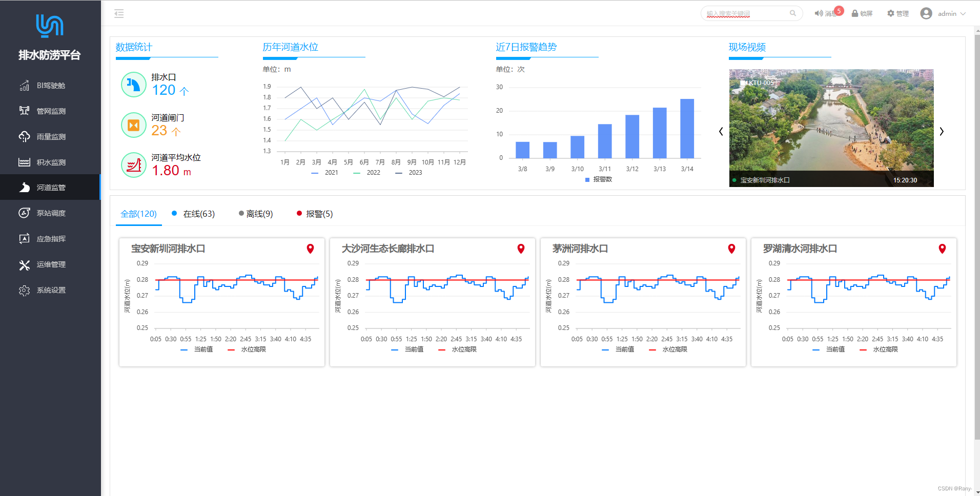
Task: Open the BI驾驶舱 sidebar menu
Action: pos(50,86)
